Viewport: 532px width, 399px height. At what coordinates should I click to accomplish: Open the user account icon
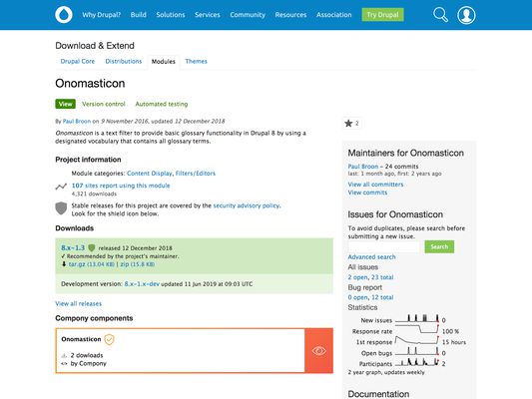(466, 15)
